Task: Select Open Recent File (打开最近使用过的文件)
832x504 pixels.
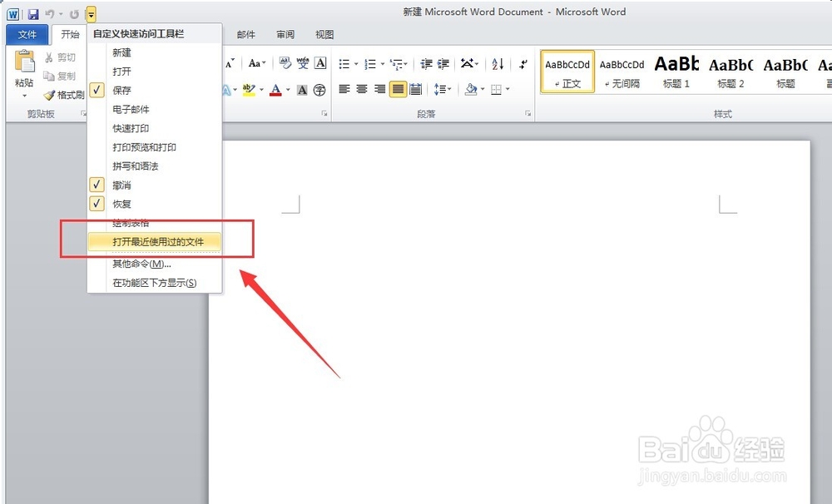Action: [155, 242]
